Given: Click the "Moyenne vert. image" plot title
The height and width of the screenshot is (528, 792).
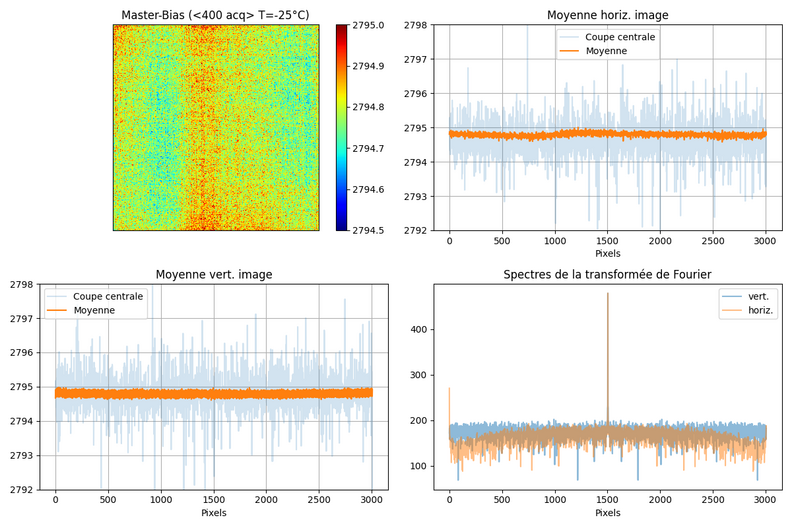Looking at the screenshot, I should [214, 274].
